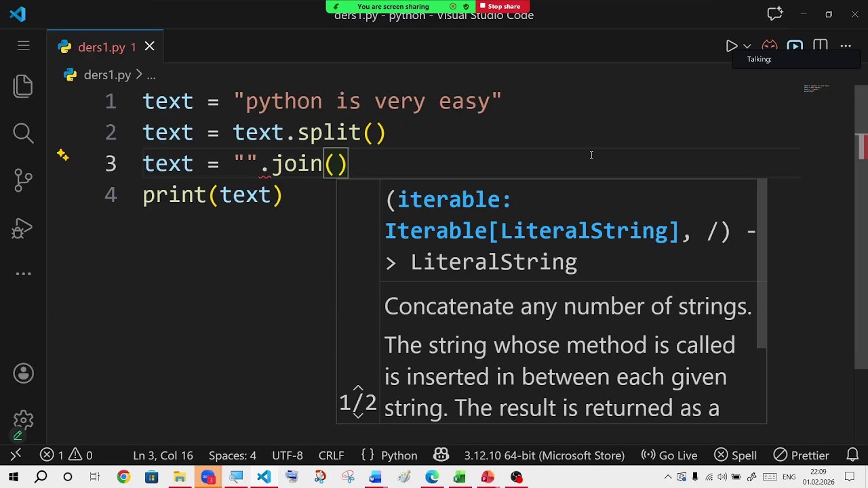Viewport: 868px width, 488px height.
Task: Open Excel from taskbar
Action: pos(460,477)
